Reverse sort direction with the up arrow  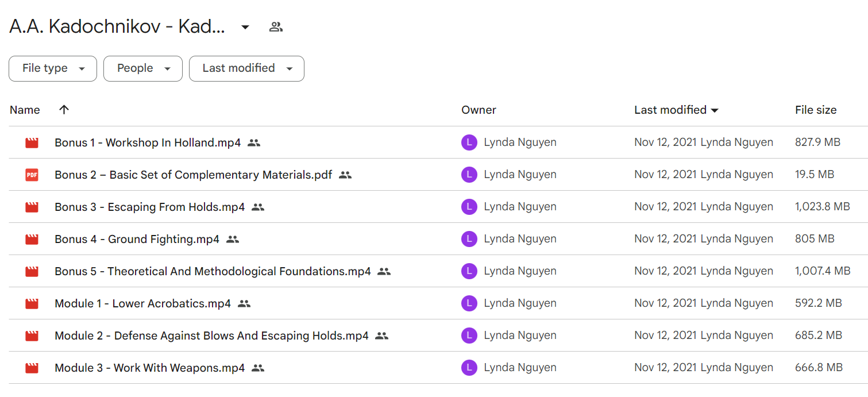(64, 110)
